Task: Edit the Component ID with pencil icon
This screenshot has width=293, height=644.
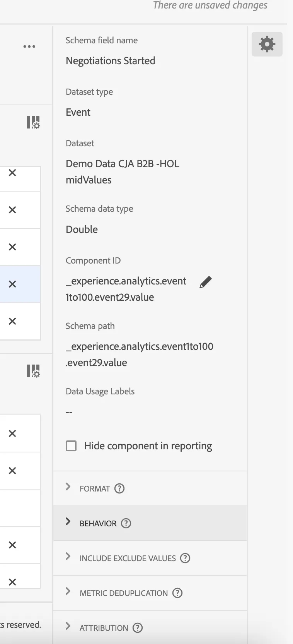Action: click(x=206, y=282)
